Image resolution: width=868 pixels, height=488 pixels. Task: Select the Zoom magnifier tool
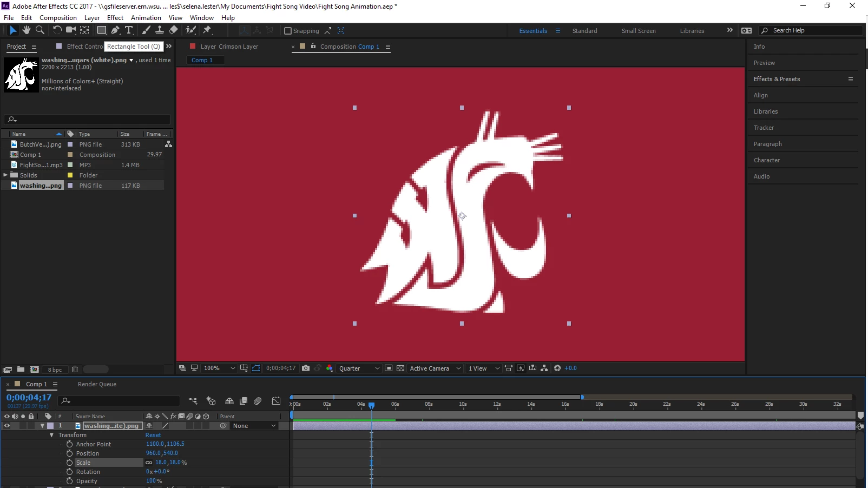point(40,30)
